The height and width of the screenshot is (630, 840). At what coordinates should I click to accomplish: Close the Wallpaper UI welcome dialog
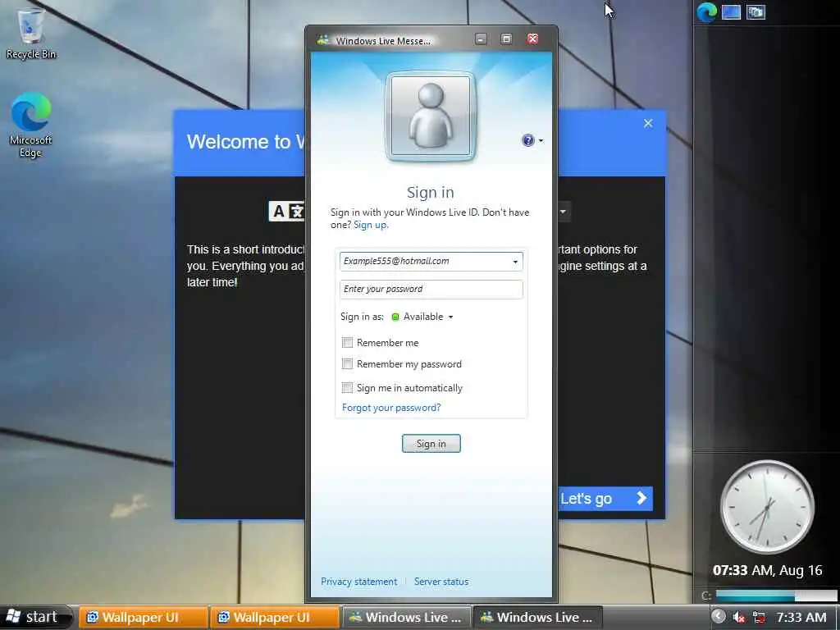tap(648, 124)
